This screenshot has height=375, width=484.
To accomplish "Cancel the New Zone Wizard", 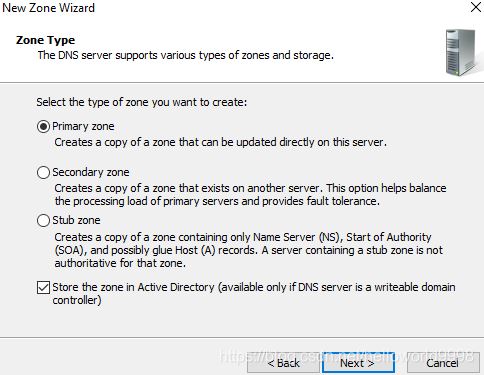I will click(x=443, y=363).
